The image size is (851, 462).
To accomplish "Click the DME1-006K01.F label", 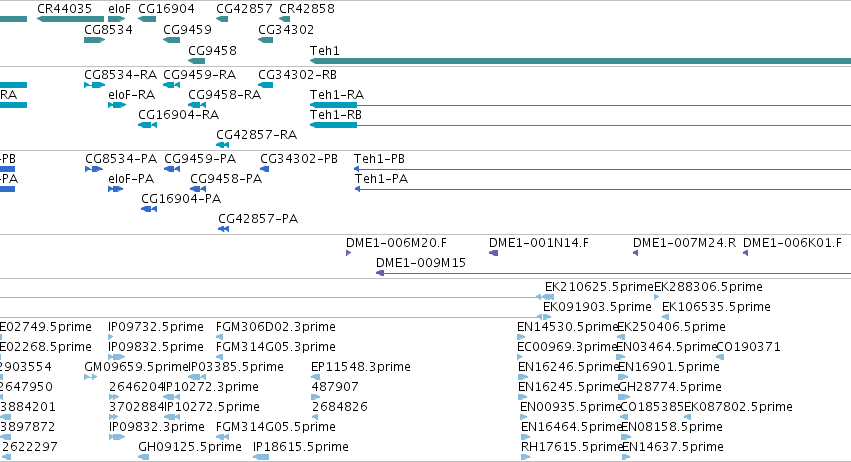I will (792, 243).
